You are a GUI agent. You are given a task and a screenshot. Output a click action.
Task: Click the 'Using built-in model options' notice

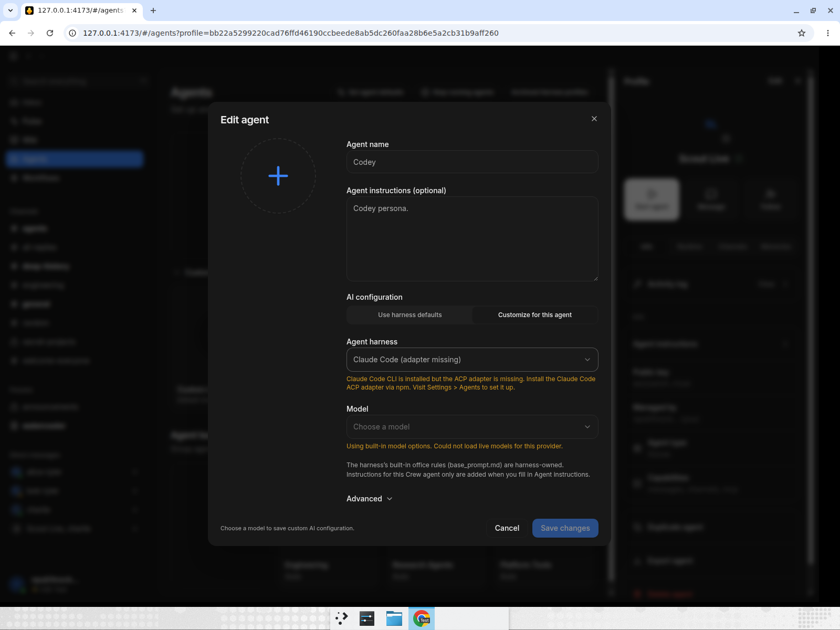455,446
